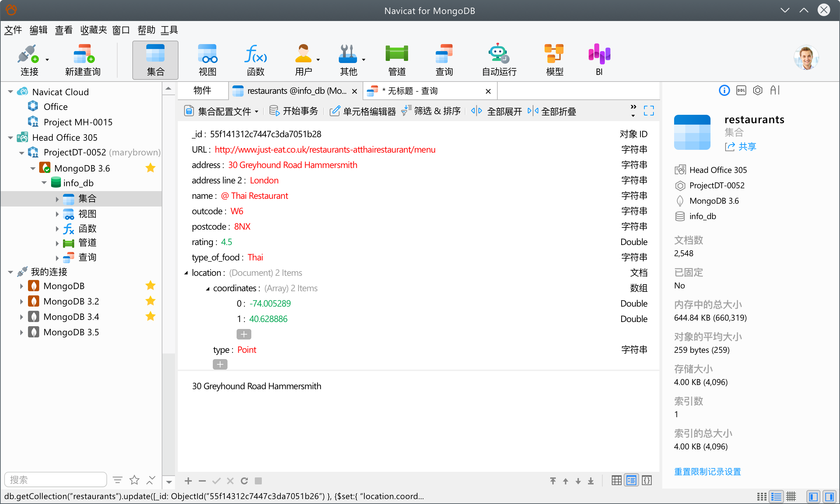Image resolution: width=840 pixels, height=504 pixels.
Task: Refresh the collection data
Action: click(x=244, y=481)
